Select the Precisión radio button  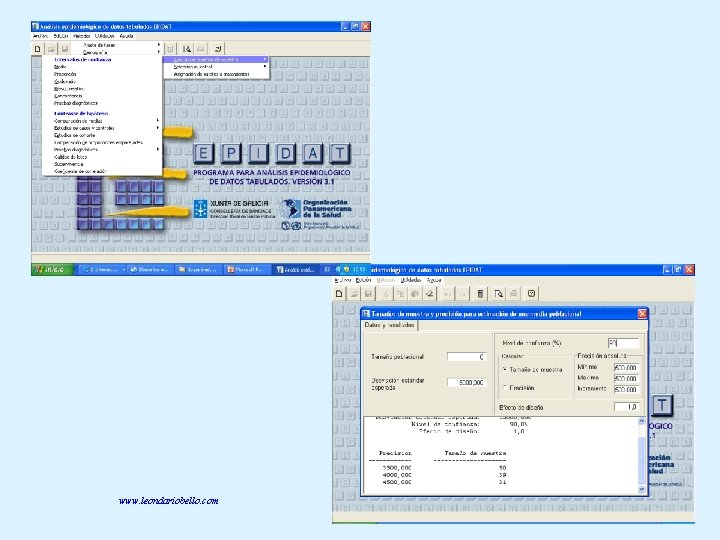pyautogui.click(x=505, y=388)
